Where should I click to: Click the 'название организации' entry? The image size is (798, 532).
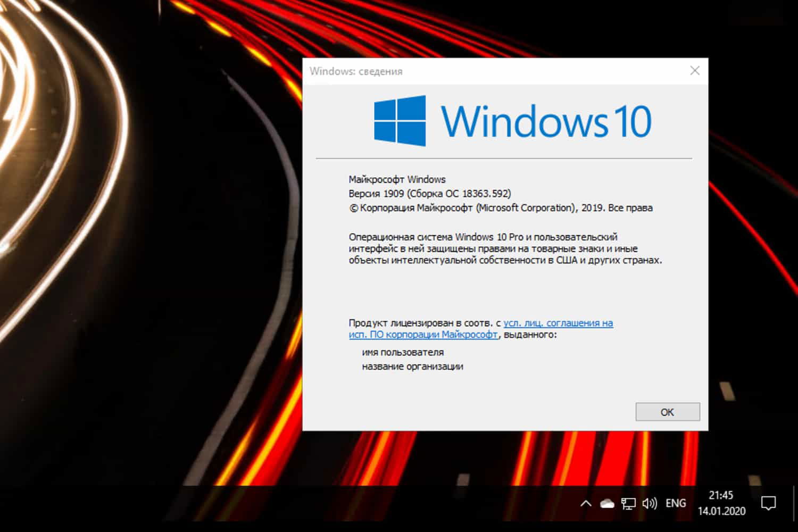click(x=413, y=366)
